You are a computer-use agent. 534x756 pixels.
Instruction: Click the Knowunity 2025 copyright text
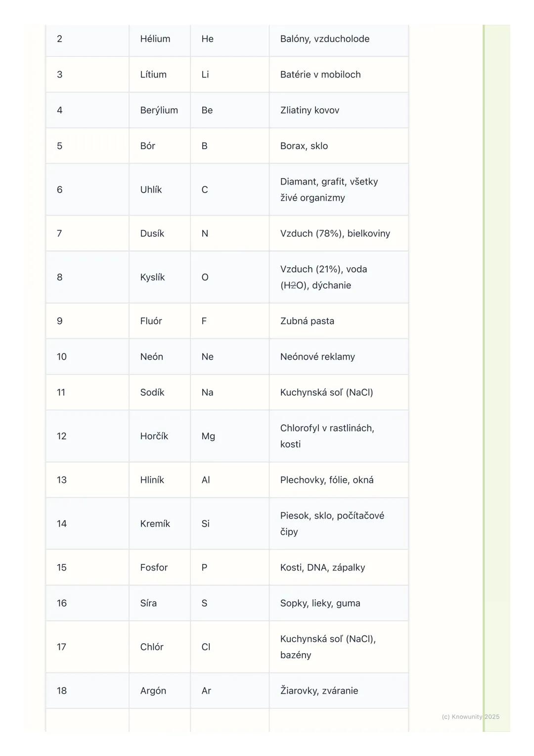pyautogui.click(x=470, y=716)
